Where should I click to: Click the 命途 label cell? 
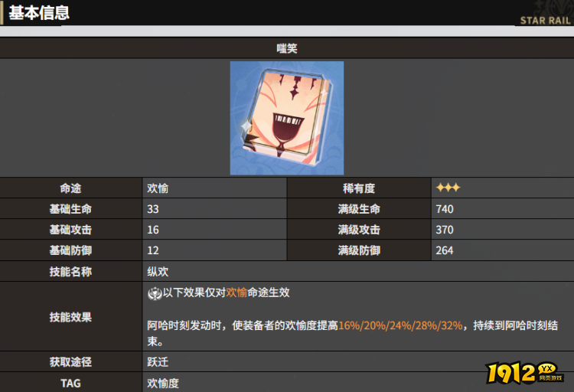(x=71, y=188)
